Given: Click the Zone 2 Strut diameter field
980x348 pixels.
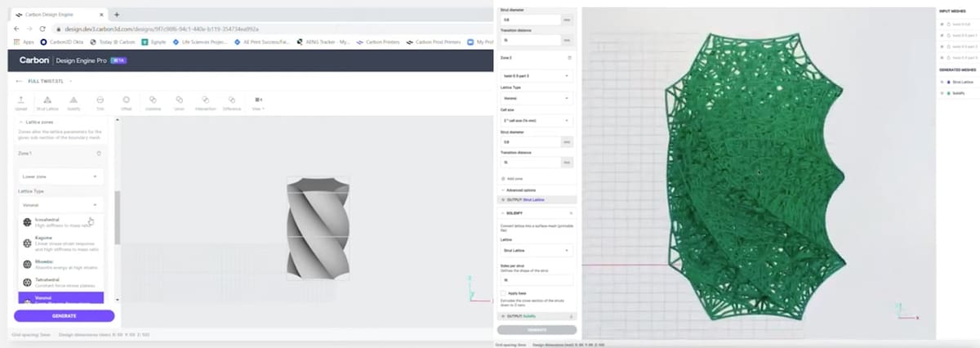Looking at the screenshot, I should pyautogui.click(x=530, y=141).
